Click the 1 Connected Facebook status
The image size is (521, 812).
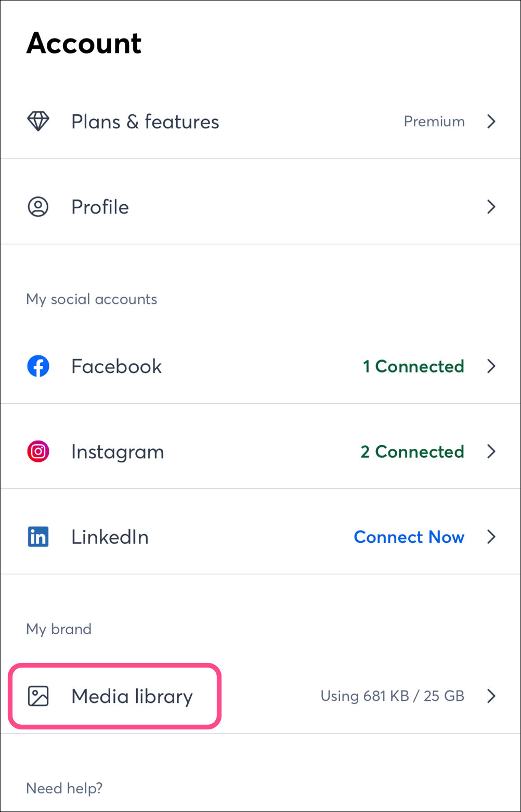click(413, 366)
